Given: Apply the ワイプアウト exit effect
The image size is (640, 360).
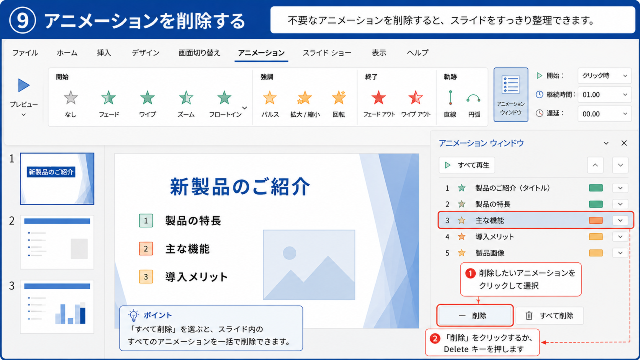Looking at the screenshot, I should tap(416, 98).
